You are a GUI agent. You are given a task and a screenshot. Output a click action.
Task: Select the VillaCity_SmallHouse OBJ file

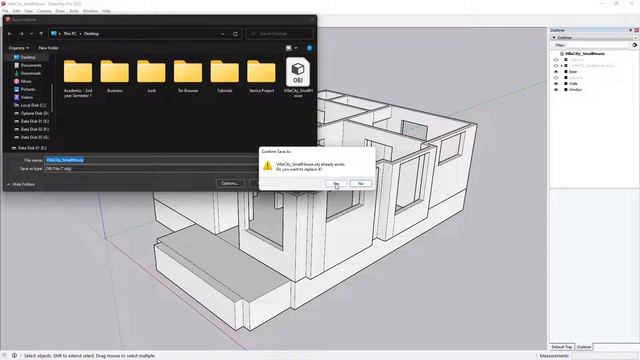[x=298, y=78]
